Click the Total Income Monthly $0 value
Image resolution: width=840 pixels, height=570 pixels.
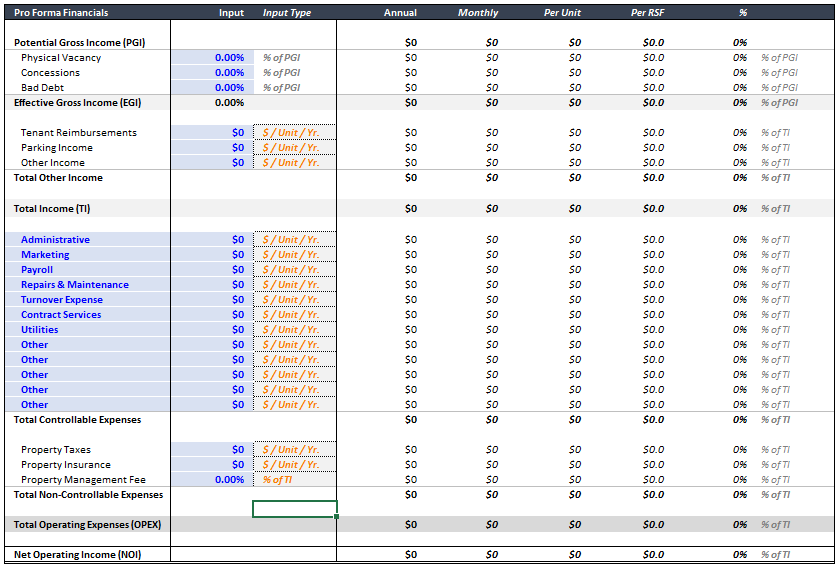[x=492, y=208]
